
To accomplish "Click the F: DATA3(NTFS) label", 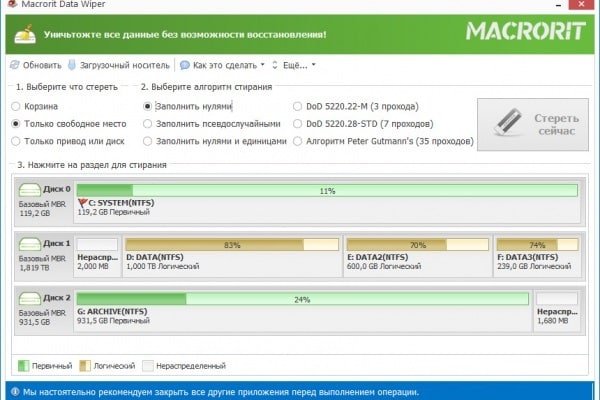I will (528, 257).
